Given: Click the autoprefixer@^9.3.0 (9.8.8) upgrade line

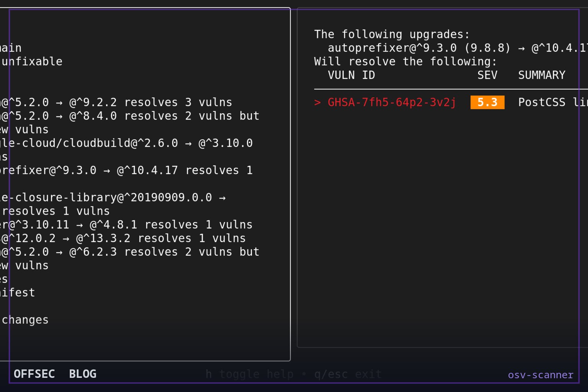Looking at the screenshot, I should 458,48.
